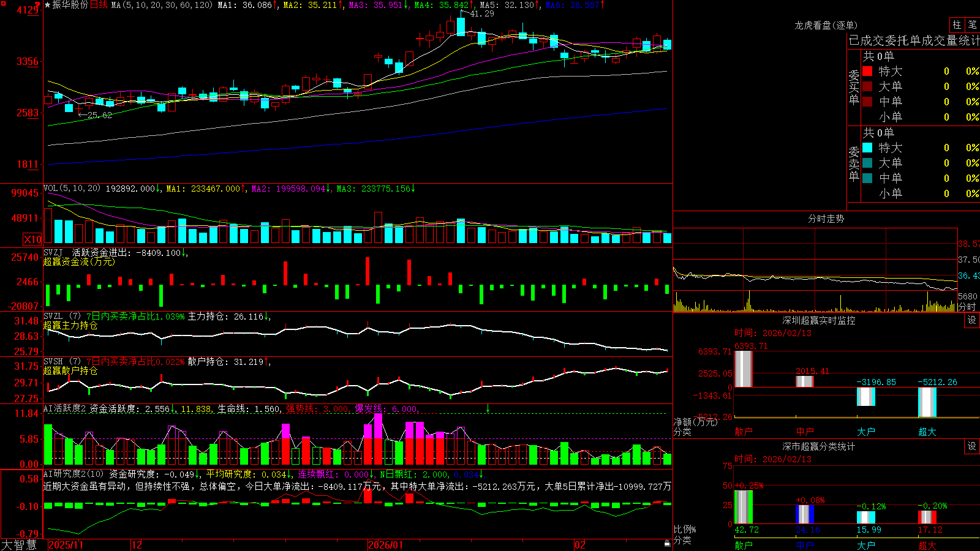Image resolution: width=980 pixels, height=551 pixels.
Task: Click the 15.99 大户 ratio value
Action: (869, 530)
